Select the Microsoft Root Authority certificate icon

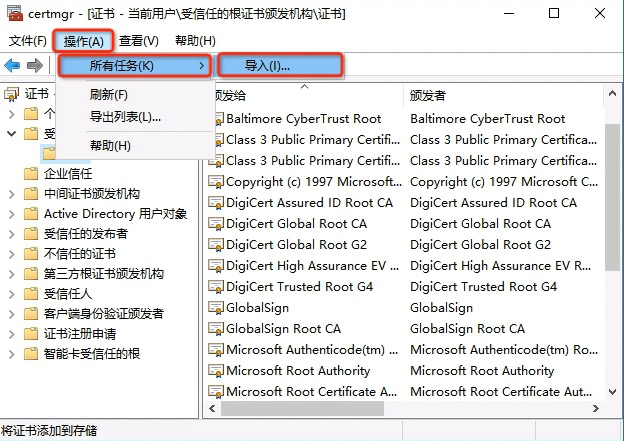(x=215, y=371)
